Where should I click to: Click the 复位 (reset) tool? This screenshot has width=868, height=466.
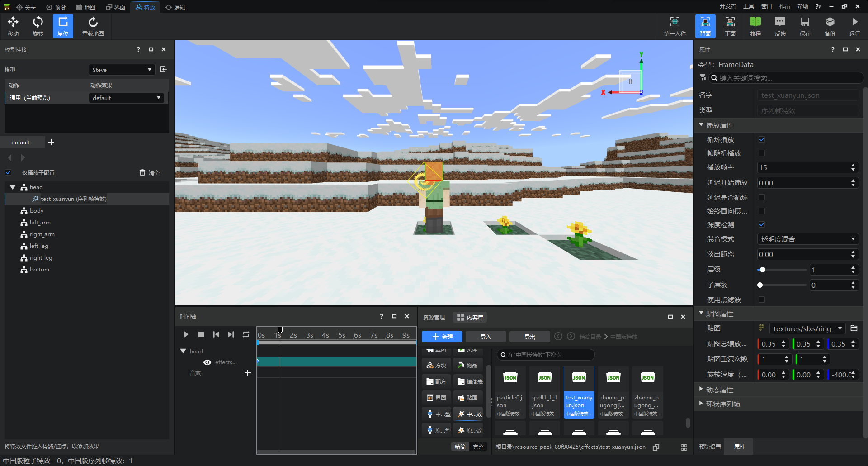pyautogui.click(x=63, y=26)
